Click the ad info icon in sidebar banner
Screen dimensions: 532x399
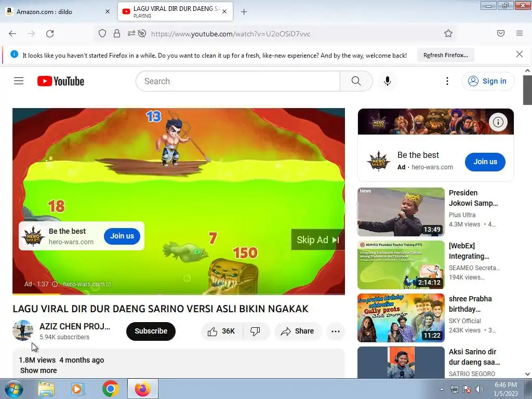(x=498, y=122)
